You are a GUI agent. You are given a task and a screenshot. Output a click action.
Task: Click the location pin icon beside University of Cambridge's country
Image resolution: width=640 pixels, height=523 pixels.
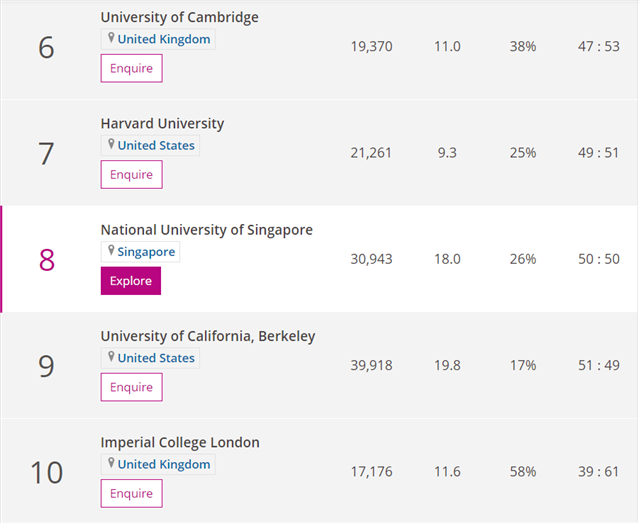click(x=111, y=38)
